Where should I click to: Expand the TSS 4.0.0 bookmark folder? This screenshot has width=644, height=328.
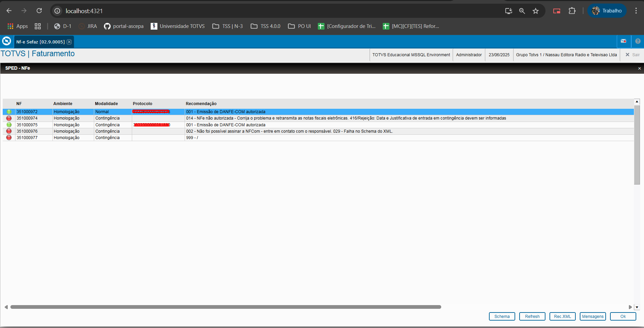(x=265, y=26)
